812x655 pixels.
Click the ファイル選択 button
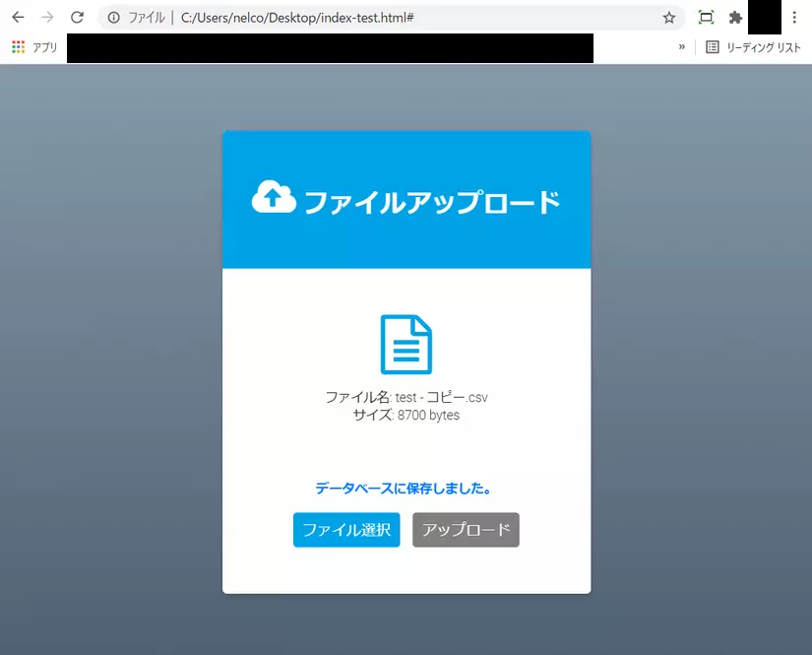[346, 530]
